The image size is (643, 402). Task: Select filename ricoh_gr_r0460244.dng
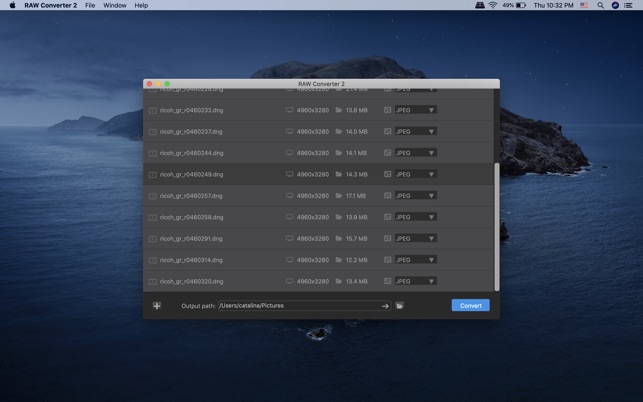click(192, 153)
